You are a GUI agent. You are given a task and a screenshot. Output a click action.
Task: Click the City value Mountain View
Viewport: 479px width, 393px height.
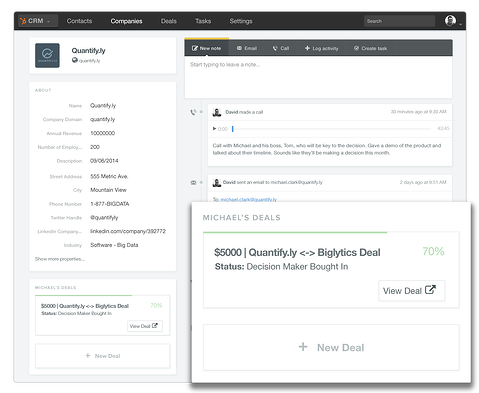(108, 190)
